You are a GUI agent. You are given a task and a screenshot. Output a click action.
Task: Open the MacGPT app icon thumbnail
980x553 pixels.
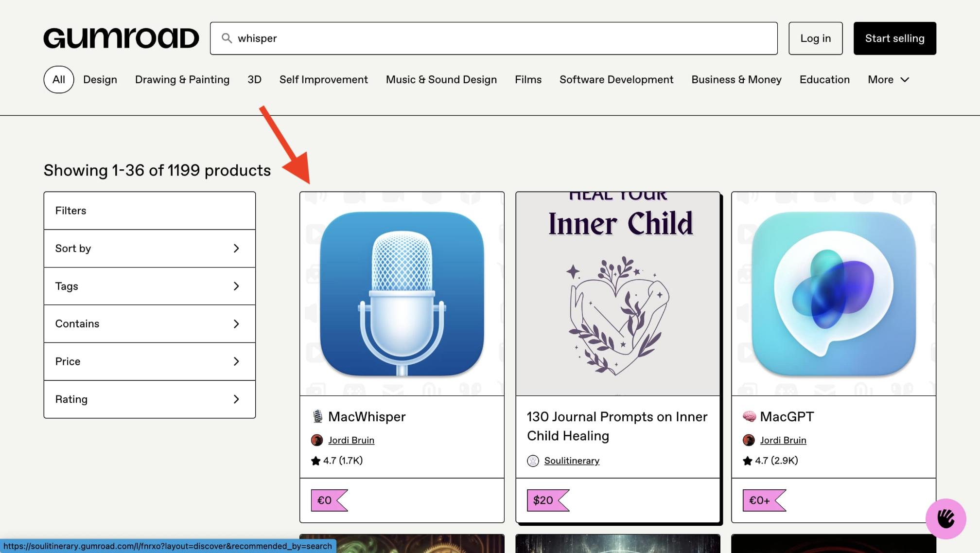834,294
